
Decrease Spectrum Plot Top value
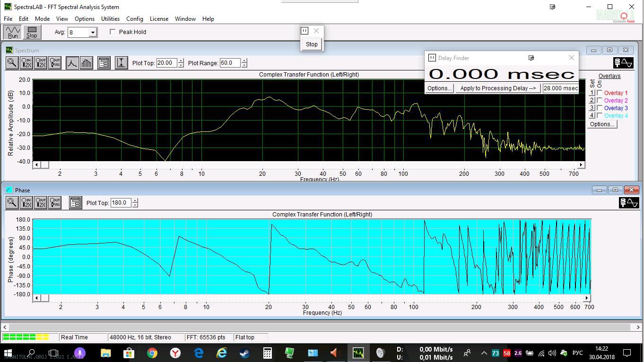(x=181, y=65)
